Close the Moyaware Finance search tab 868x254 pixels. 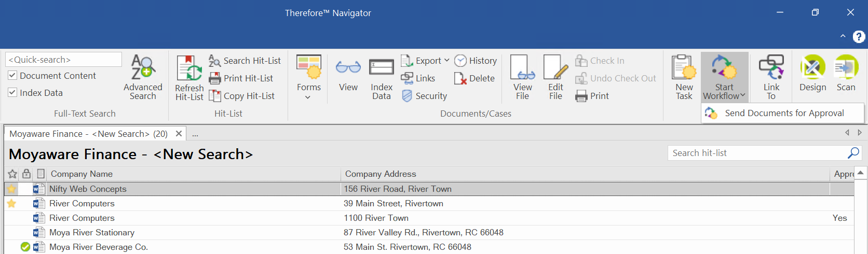coord(179,134)
